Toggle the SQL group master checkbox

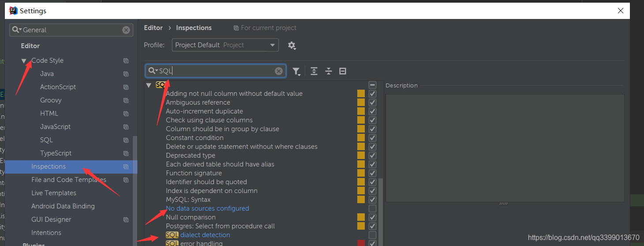(x=373, y=85)
